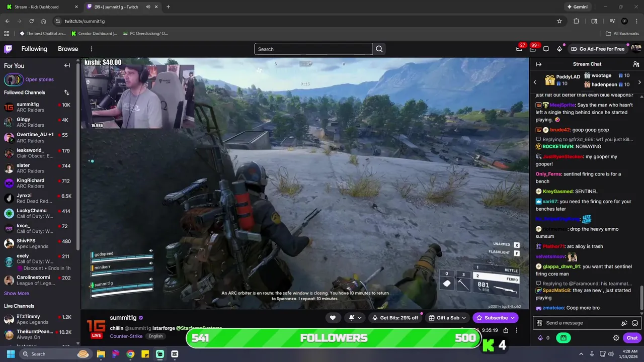
Task: Open stories link in sidebar
Action: (39, 79)
